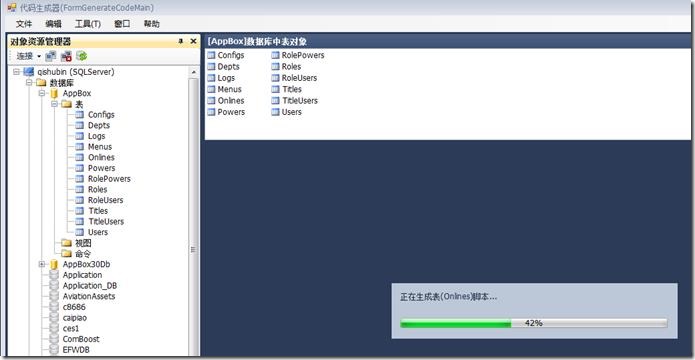Close the 对象资源管理器 panel

tap(193, 41)
